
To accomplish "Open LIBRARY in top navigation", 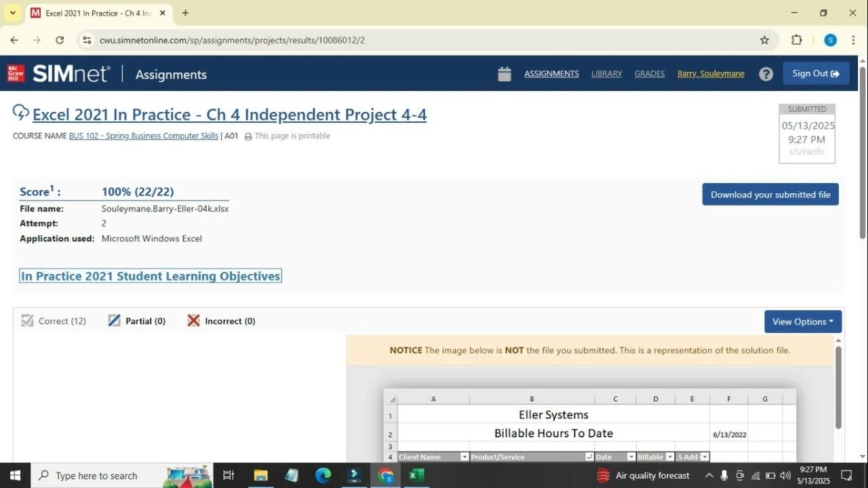I will [606, 74].
